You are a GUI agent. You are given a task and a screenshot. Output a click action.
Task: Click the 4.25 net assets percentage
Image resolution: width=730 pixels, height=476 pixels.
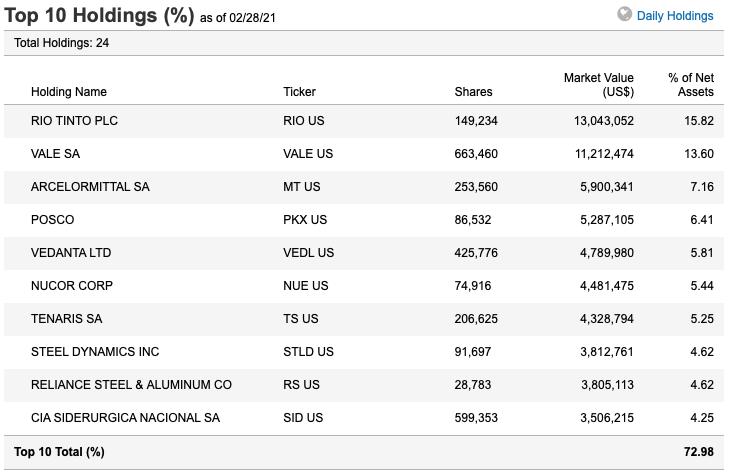(702, 418)
